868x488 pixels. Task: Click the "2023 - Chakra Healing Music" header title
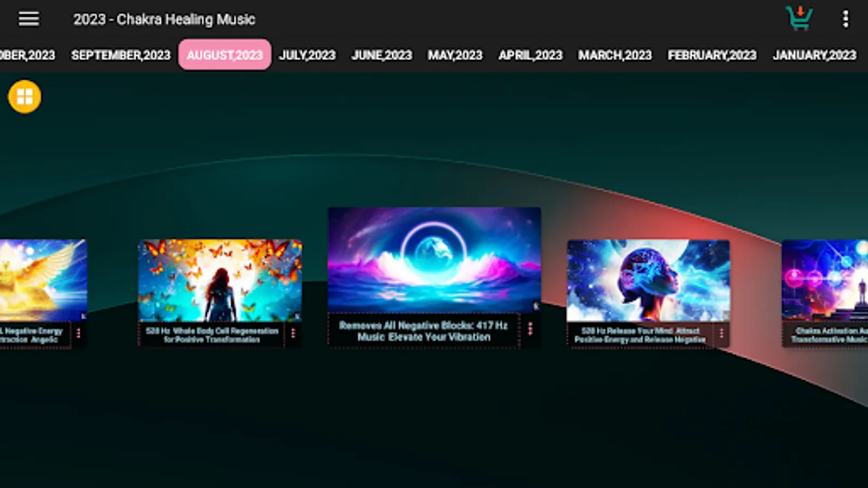(x=164, y=20)
